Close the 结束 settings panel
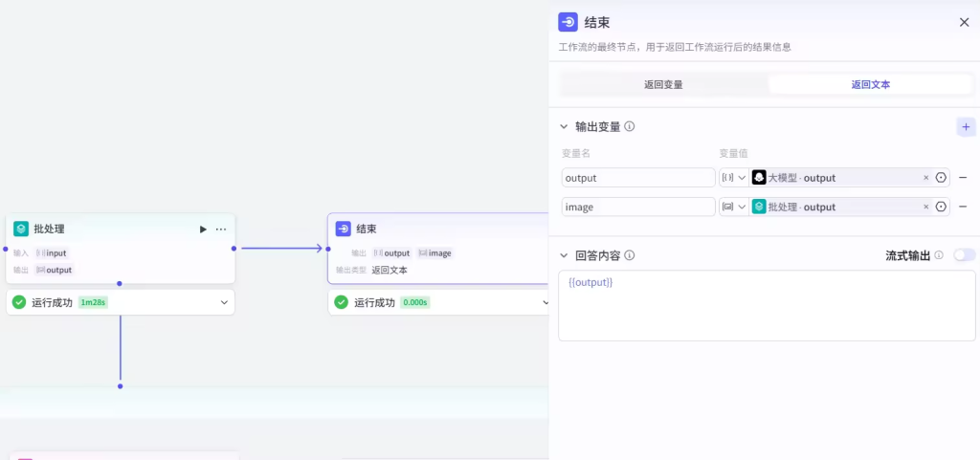This screenshot has width=980, height=460. tap(964, 22)
